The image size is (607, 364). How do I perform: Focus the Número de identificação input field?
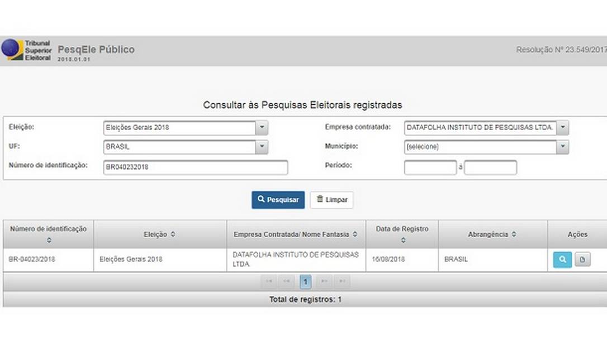(x=196, y=167)
